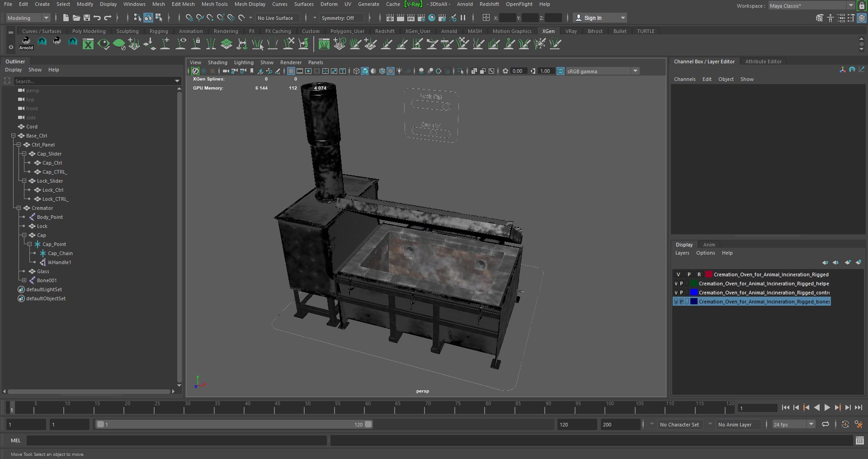Collapse the Cremator tree node
Image resolution: width=868 pixels, height=459 pixels.
pos(19,208)
